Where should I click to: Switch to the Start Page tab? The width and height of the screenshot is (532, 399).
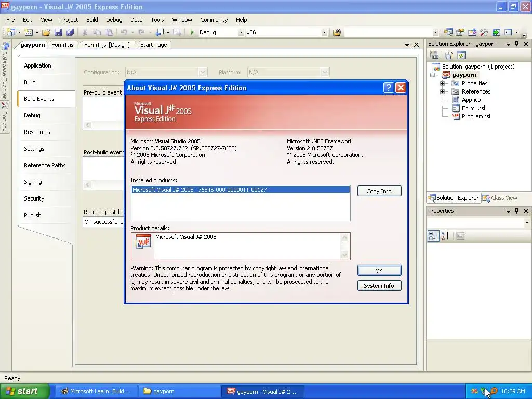click(154, 45)
